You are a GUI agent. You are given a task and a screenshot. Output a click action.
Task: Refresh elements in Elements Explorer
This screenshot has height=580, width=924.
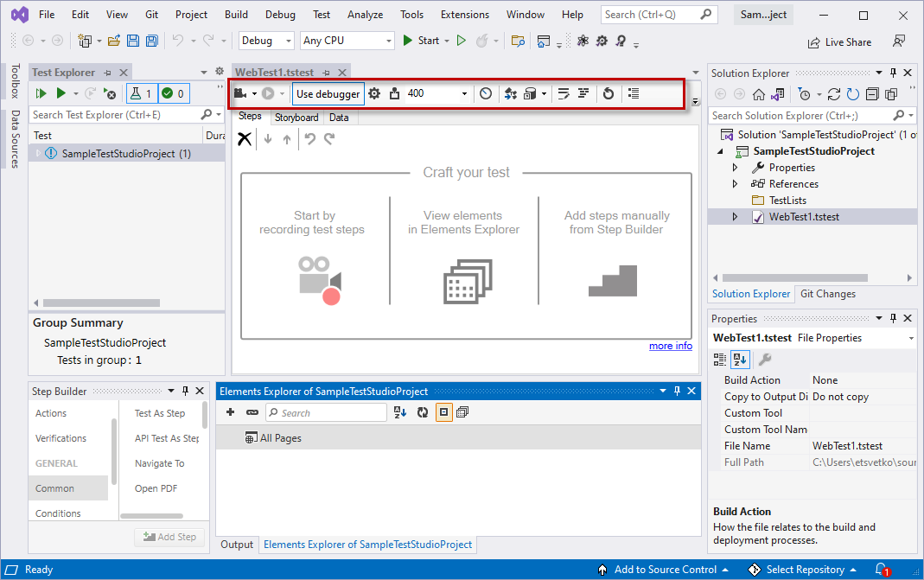pyautogui.click(x=423, y=412)
